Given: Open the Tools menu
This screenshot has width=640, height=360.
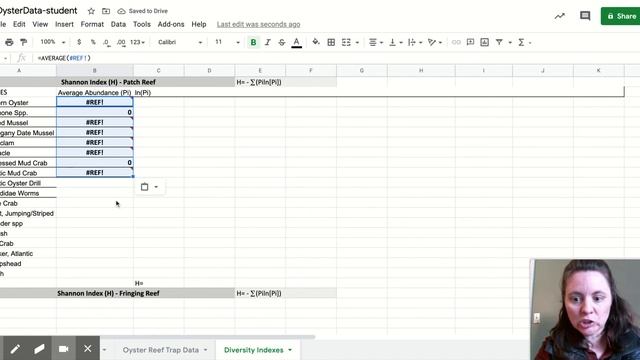Looking at the screenshot, I should (142, 24).
